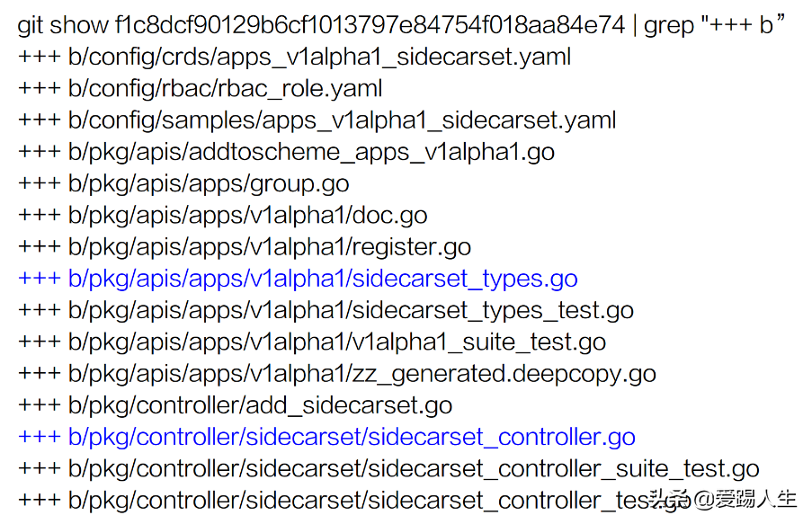Click the 头条 @爱踢人生 watermark
Screen dimensions: 812x524
pyautogui.click(x=723, y=499)
